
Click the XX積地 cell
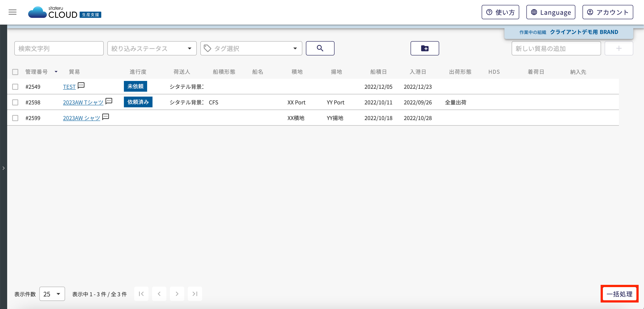click(x=296, y=118)
